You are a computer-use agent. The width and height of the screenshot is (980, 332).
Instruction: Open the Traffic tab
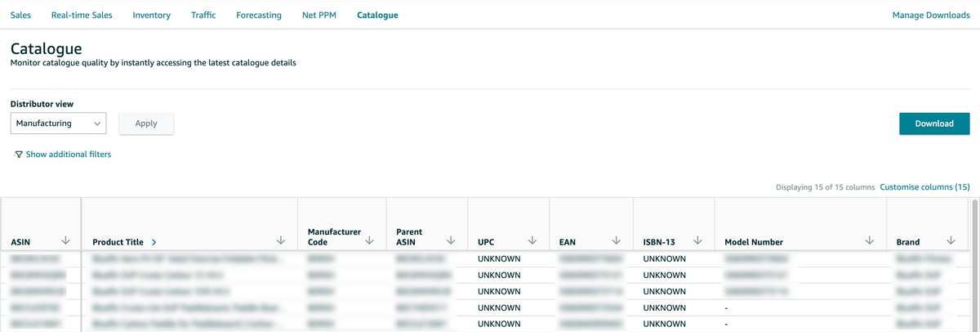pyautogui.click(x=203, y=15)
